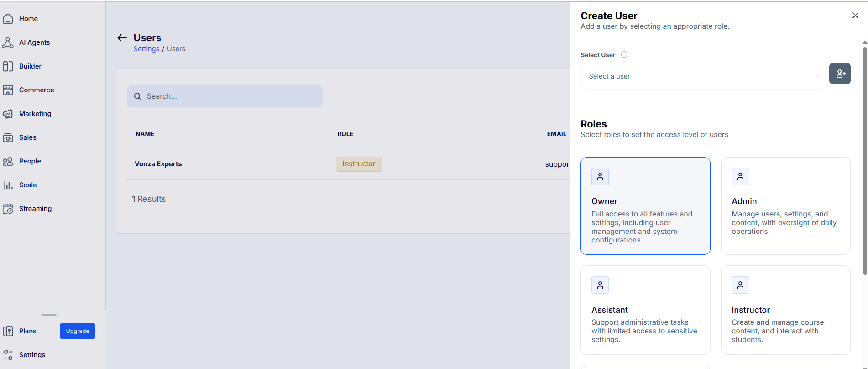Click Vonza Experts name cell
The width and height of the screenshot is (868, 369).
coord(158,164)
